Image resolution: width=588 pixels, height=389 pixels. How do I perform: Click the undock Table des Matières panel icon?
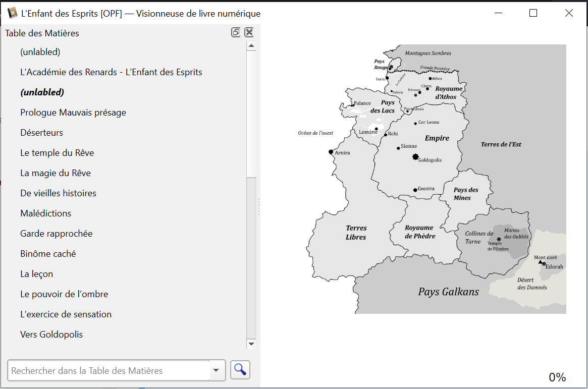coord(236,32)
